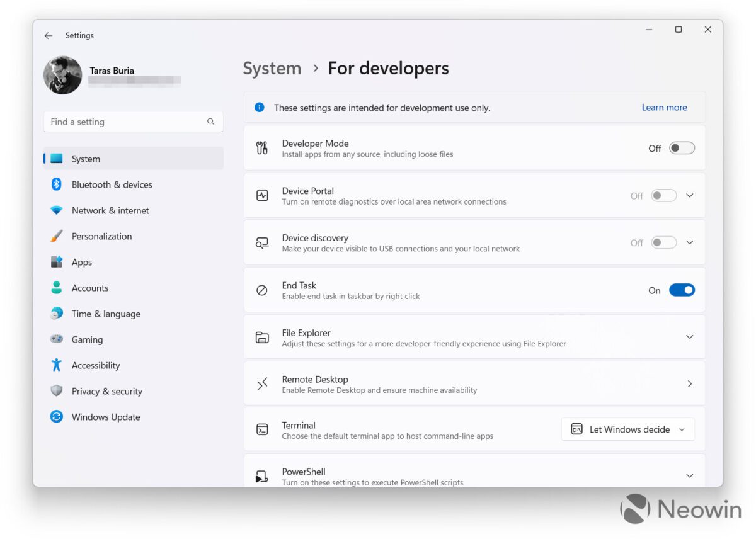Click the Apps icon in sidebar
This screenshot has width=756, height=539.
pyautogui.click(x=57, y=262)
